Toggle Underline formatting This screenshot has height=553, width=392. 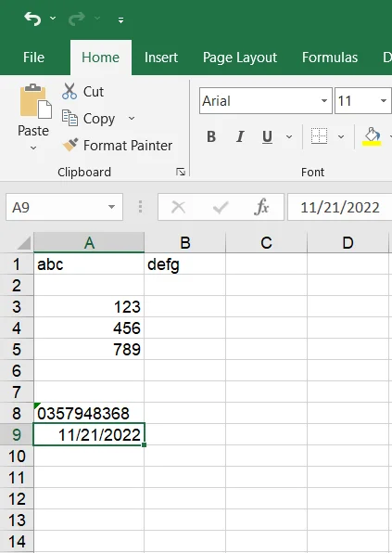267,136
